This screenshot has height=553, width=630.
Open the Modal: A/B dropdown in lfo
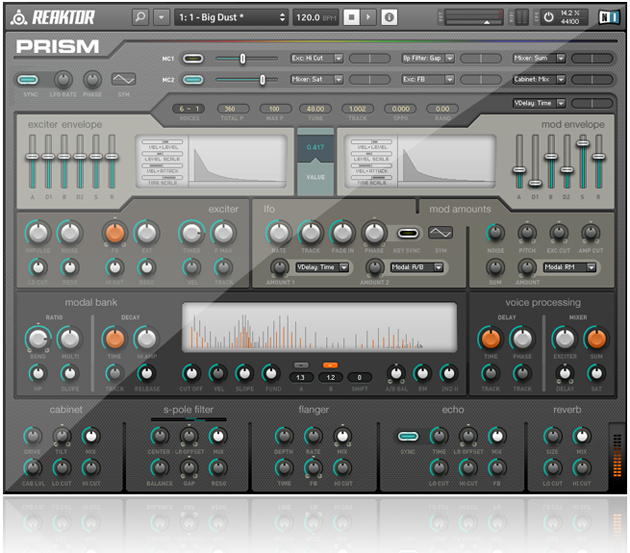[x=417, y=267]
